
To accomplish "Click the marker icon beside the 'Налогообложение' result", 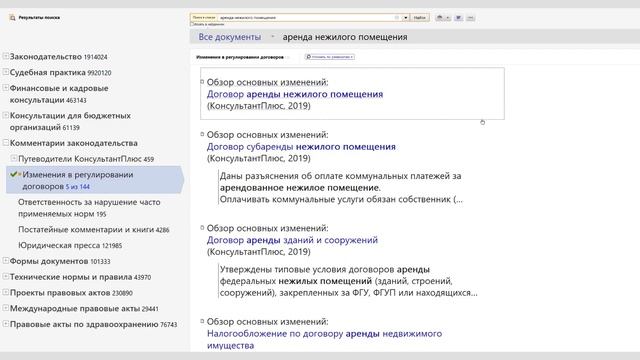I will coord(202,321).
